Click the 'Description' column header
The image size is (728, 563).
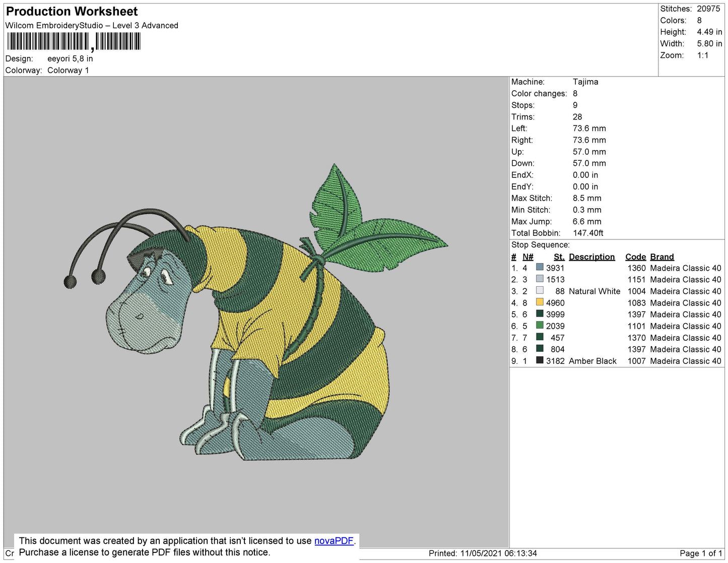pos(592,257)
